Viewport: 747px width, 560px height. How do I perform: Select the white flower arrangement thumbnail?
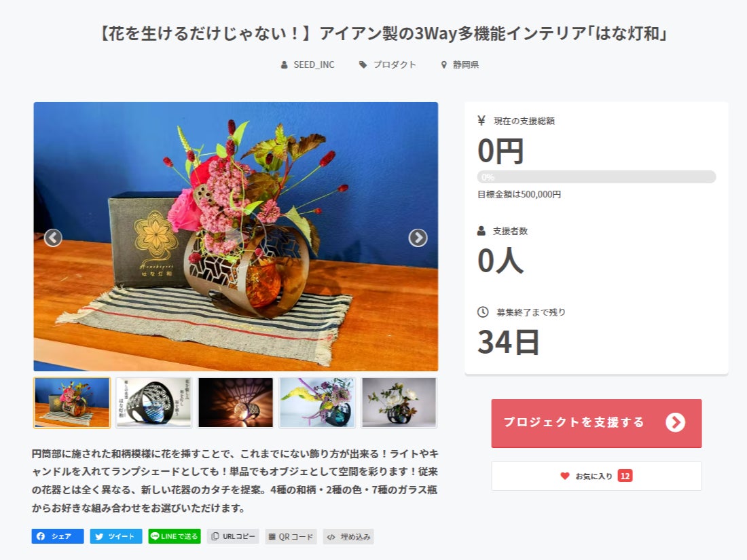coord(399,403)
